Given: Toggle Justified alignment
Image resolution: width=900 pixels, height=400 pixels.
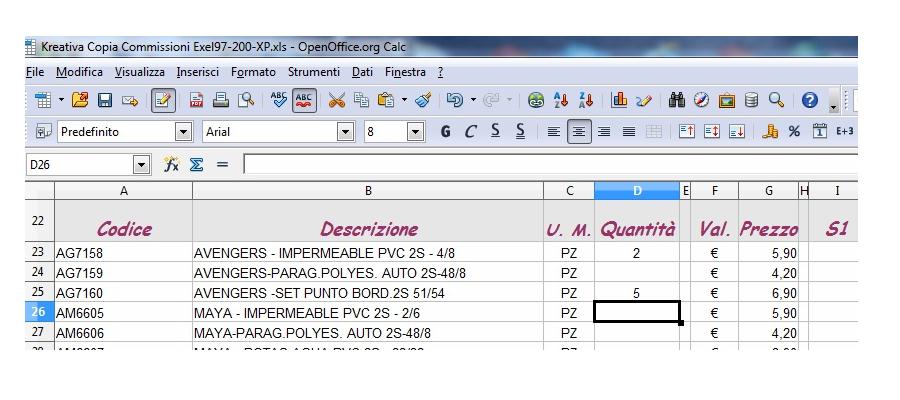Looking at the screenshot, I should [x=629, y=132].
